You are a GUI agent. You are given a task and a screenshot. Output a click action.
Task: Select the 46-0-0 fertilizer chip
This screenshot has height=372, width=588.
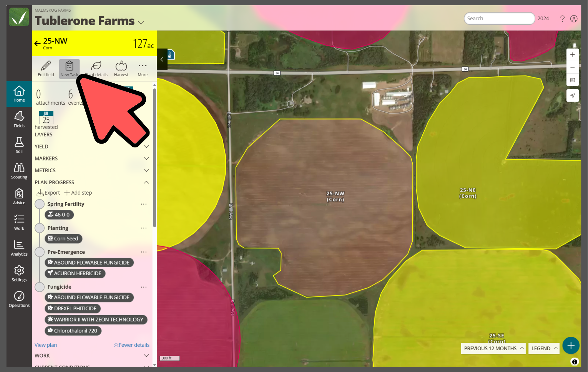click(59, 215)
